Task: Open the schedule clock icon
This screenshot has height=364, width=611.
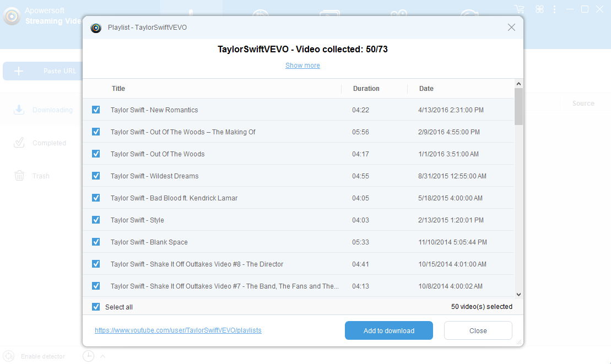Action: [89, 356]
